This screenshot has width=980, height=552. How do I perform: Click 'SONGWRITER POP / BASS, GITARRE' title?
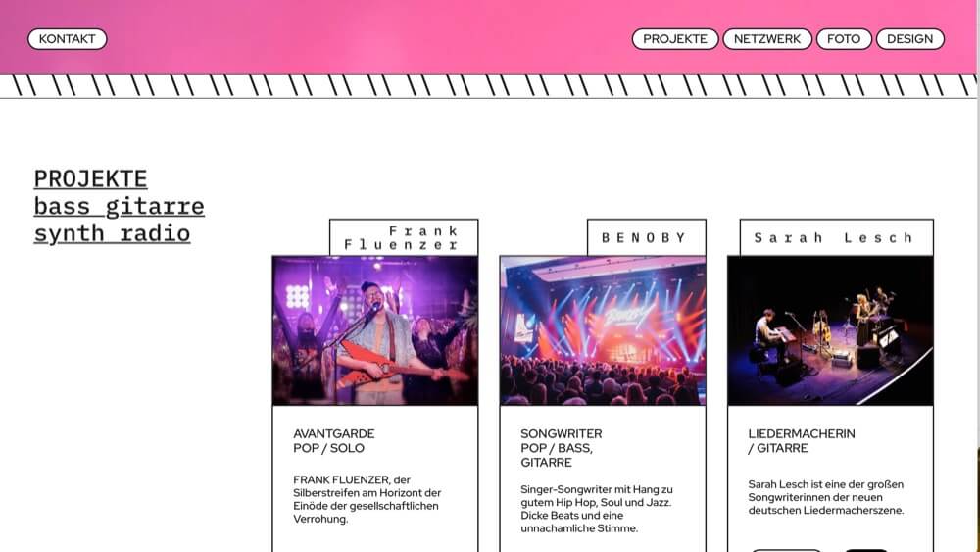562,448
